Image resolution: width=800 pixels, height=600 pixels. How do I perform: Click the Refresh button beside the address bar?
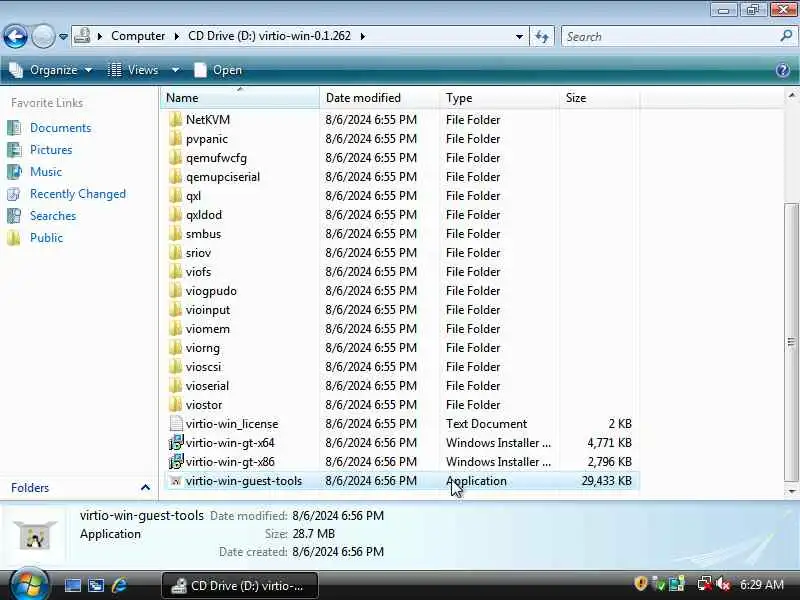[x=542, y=36]
